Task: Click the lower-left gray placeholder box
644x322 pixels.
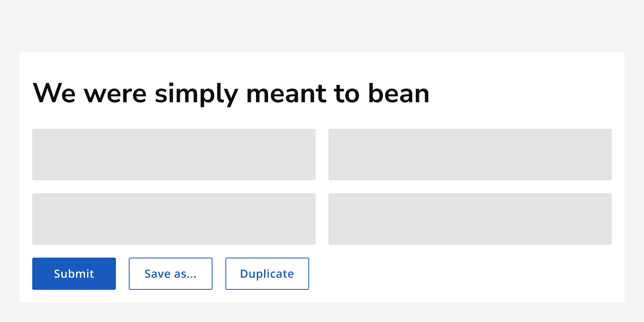Action: click(173, 219)
